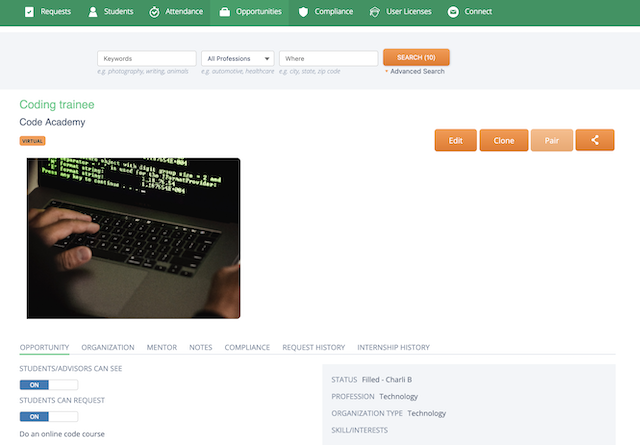Click the User Licenses icon

374,12
